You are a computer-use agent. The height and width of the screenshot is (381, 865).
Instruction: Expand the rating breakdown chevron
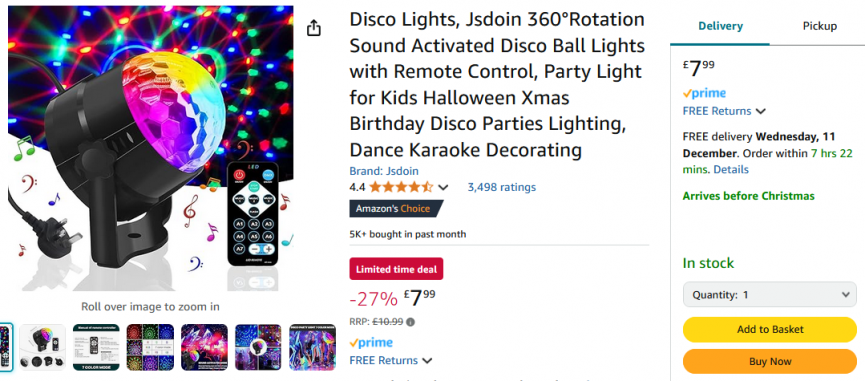coord(442,187)
